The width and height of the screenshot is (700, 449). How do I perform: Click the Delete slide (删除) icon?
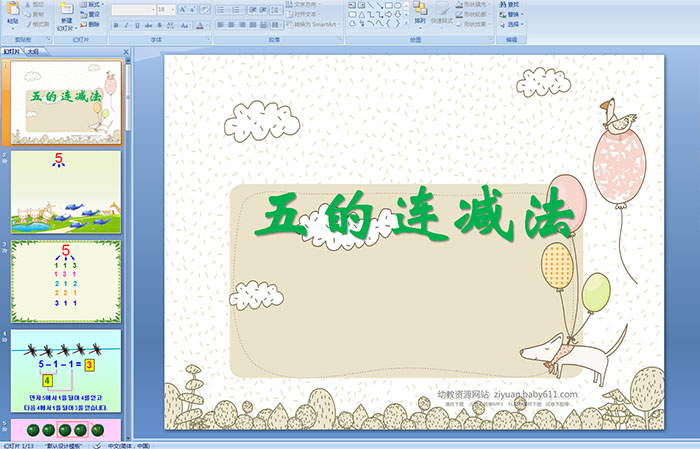coord(93,24)
